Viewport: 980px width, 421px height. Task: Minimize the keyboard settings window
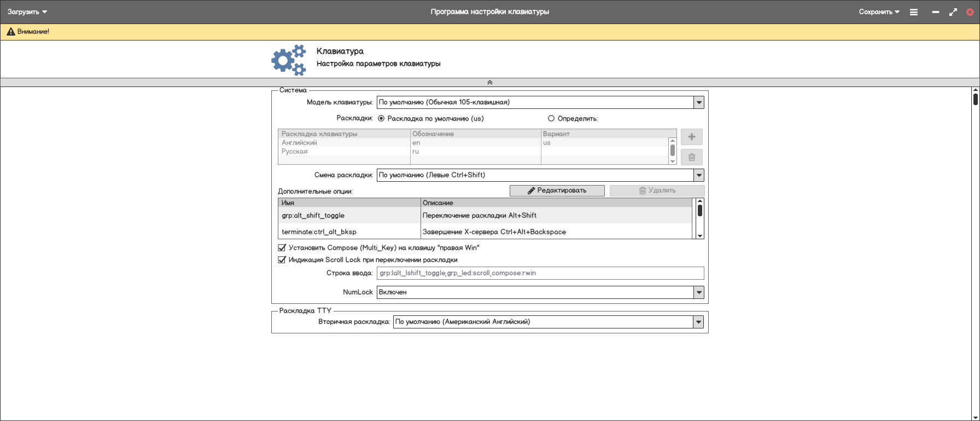click(x=935, y=12)
